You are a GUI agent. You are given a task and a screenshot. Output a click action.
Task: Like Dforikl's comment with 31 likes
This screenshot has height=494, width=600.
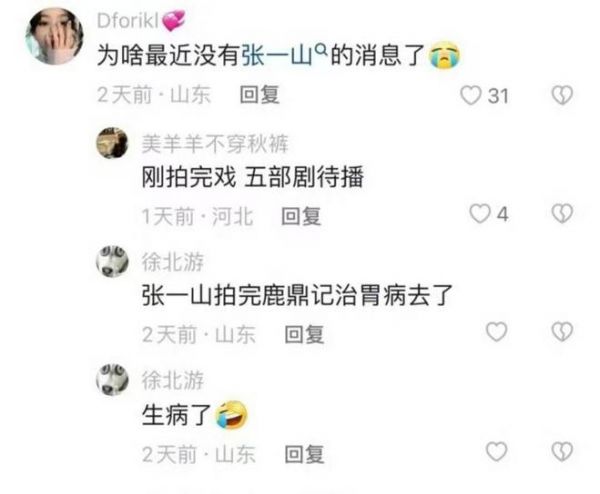(471, 95)
